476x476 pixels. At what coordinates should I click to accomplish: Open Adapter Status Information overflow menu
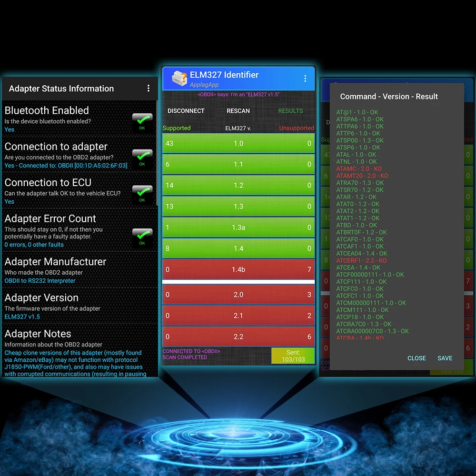(148, 89)
